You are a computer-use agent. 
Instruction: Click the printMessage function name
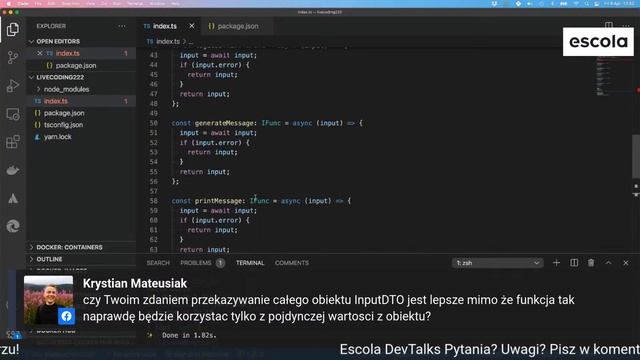click(218, 201)
